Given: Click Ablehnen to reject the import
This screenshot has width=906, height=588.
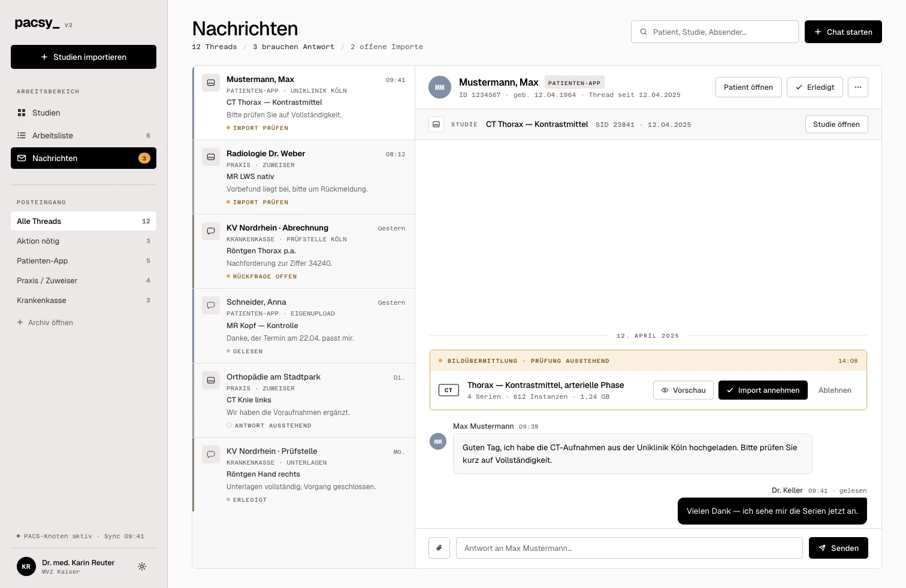Looking at the screenshot, I should point(835,390).
